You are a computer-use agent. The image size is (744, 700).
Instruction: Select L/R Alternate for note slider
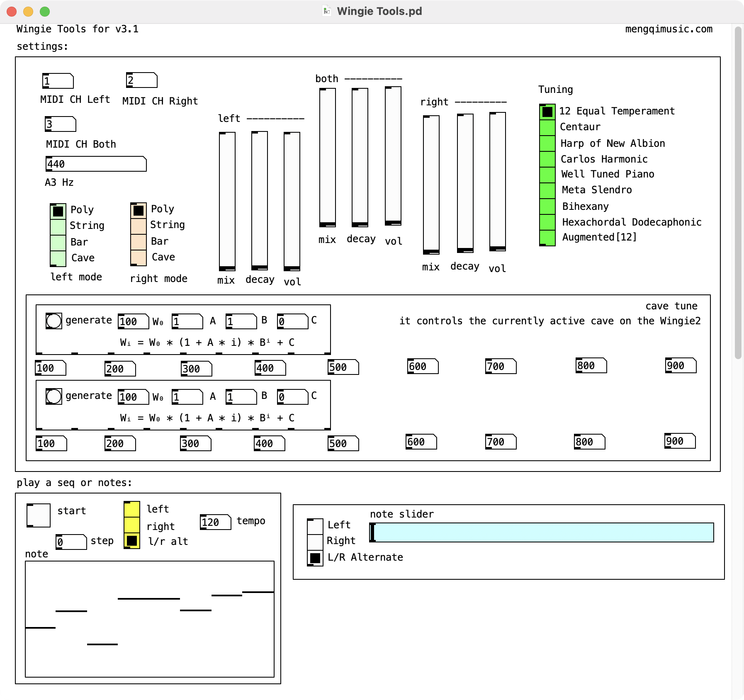tap(315, 558)
